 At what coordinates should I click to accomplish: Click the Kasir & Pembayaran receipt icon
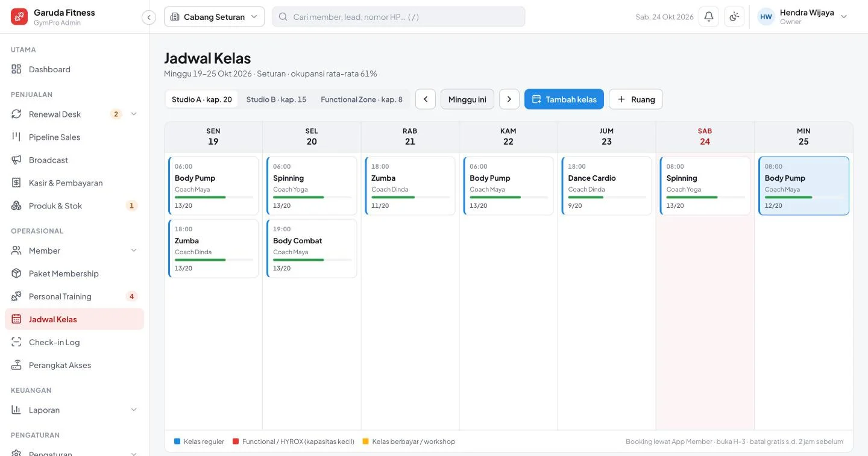[x=16, y=183]
